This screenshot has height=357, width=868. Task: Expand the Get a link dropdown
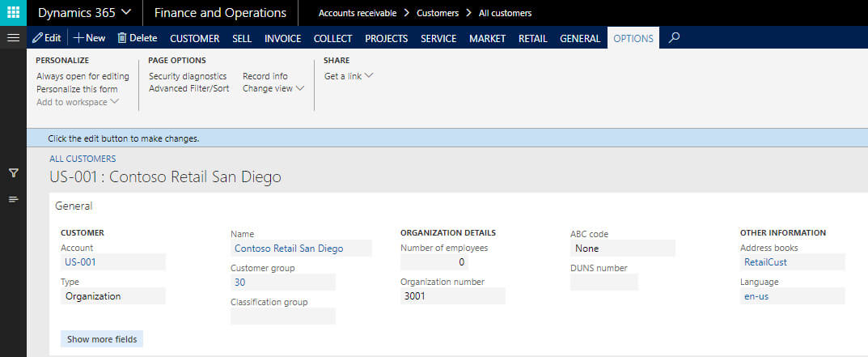(x=349, y=76)
